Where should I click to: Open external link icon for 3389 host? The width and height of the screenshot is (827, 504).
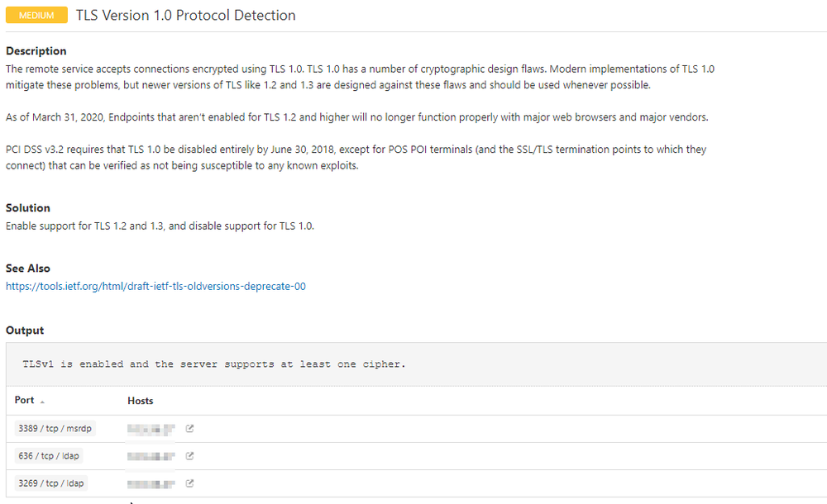tap(189, 429)
